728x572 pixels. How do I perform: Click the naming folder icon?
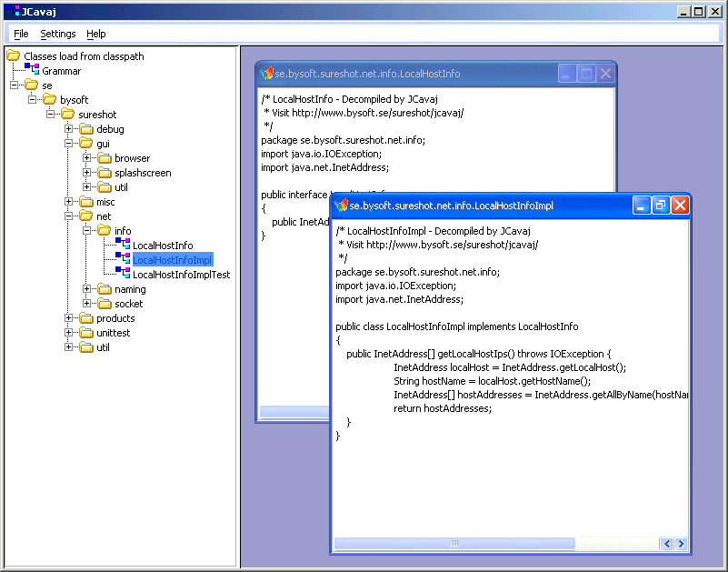tap(105, 289)
